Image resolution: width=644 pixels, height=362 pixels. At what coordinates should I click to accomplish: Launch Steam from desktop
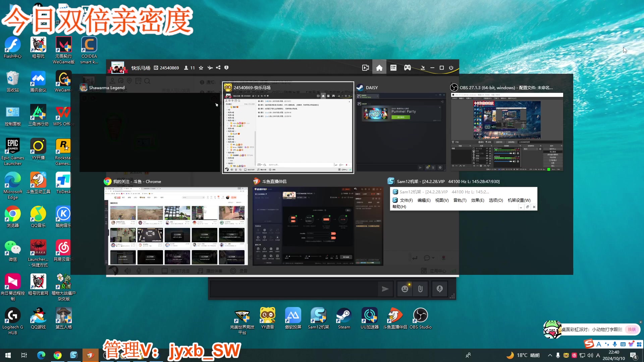point(344,318)
